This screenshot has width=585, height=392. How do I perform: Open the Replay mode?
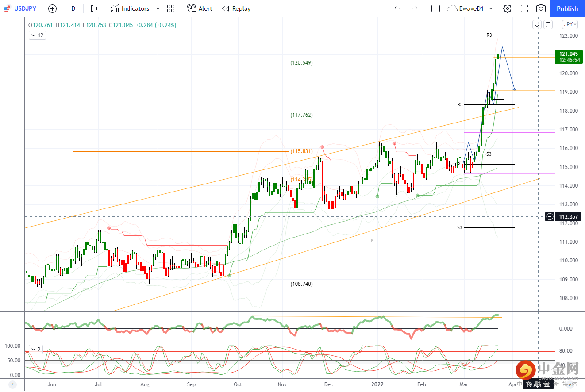point(236,8)
